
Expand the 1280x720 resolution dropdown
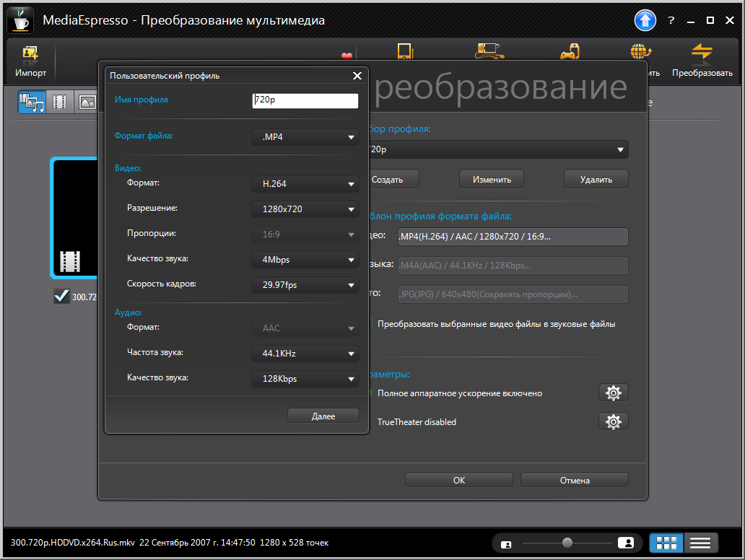305,209
